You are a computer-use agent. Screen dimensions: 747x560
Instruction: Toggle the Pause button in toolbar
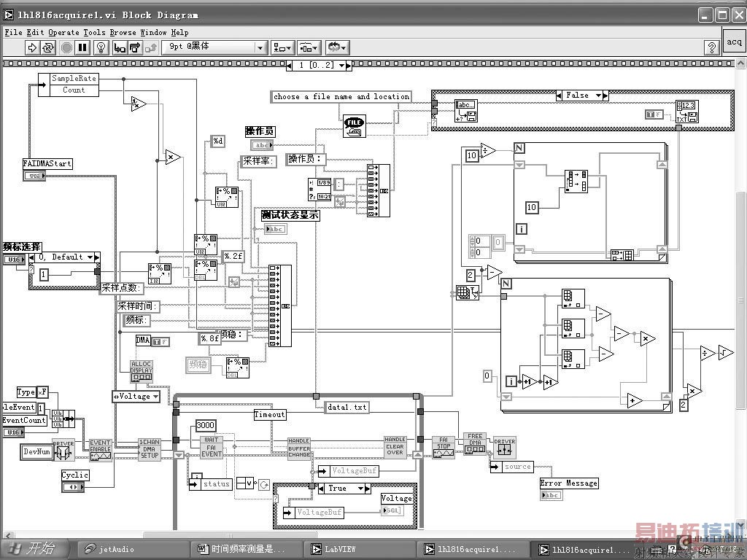coord(83,47)
